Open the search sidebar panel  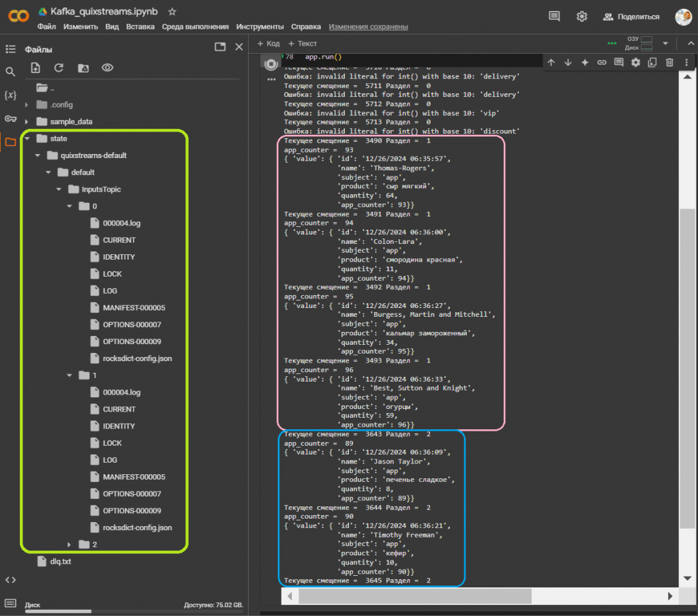[x=9, y=70]
